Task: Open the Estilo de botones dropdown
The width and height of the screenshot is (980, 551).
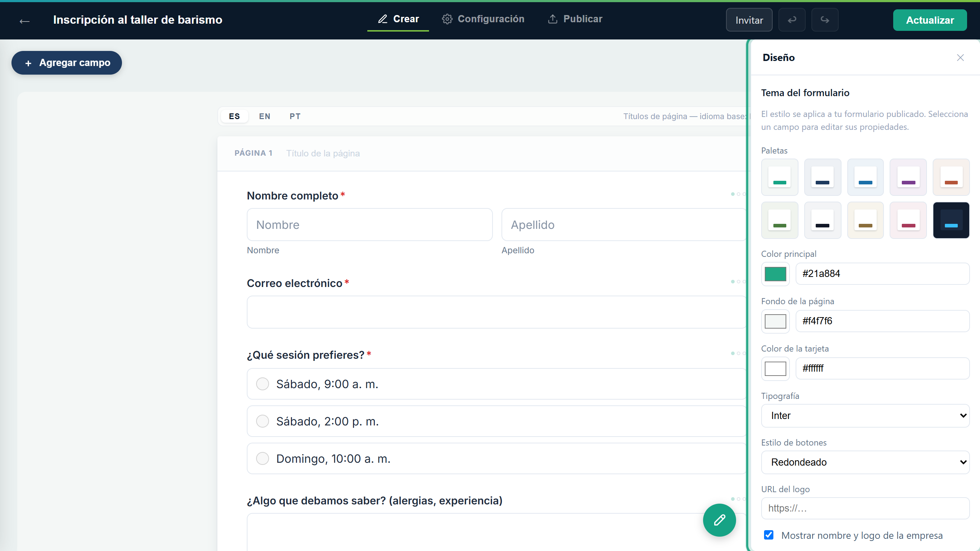Action: (865, 462)
